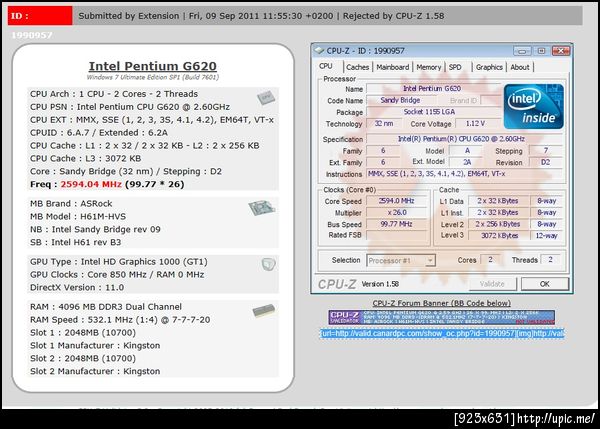The width and height of the screenshot is (600, 429).
Task: Click the CPU chip icon beside CPU Arch
Action: click(x=266, y=98)
